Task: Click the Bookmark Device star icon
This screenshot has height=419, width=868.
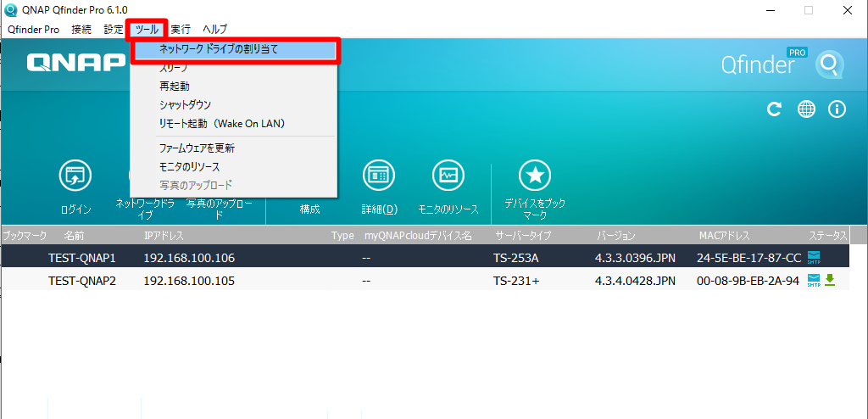Action: pyautogui.click(x=535, y=176)
